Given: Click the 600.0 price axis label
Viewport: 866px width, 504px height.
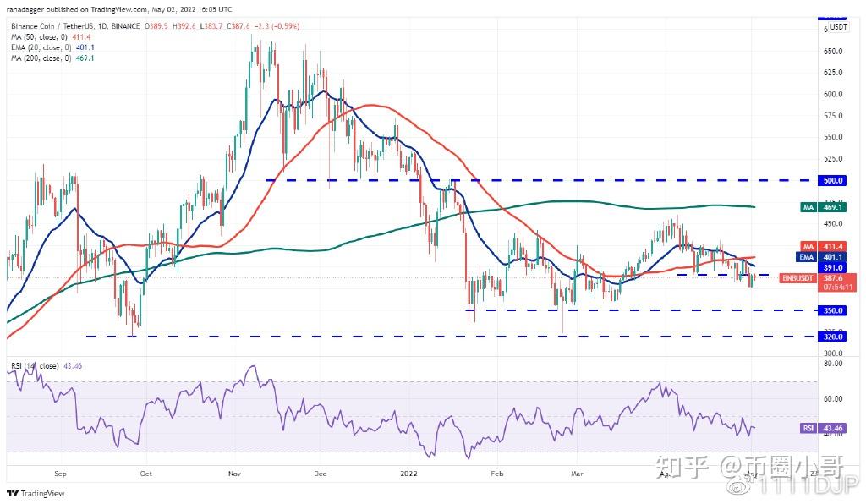Looking at the screenshot, I should pyautogui.click(x=833, y=94).
